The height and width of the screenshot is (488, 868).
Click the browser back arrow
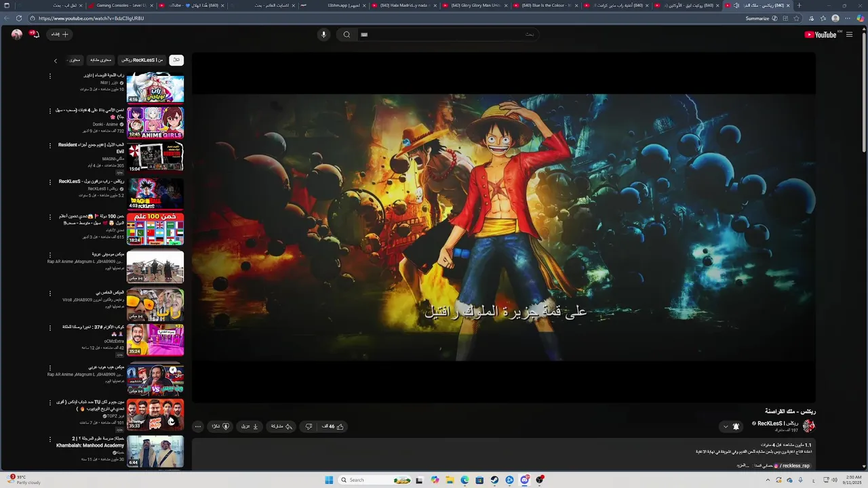click(x=6, y=18)
